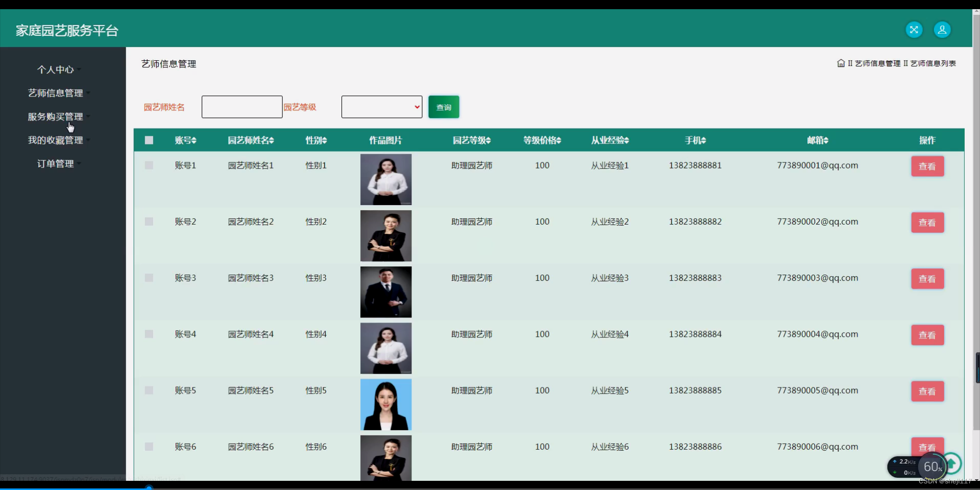Open the 个人中心 menu item
This screenshot has width=980, height=490.
[55, 69]
